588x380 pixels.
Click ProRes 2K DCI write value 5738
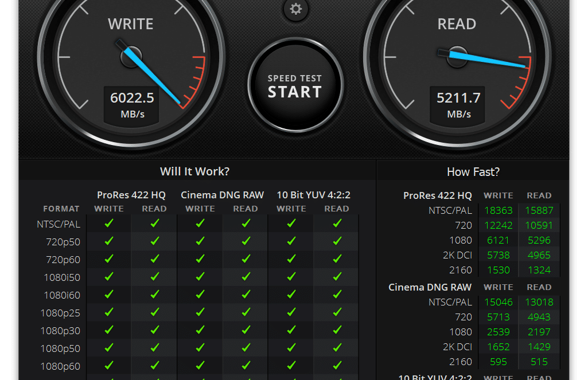coord(499,255)
